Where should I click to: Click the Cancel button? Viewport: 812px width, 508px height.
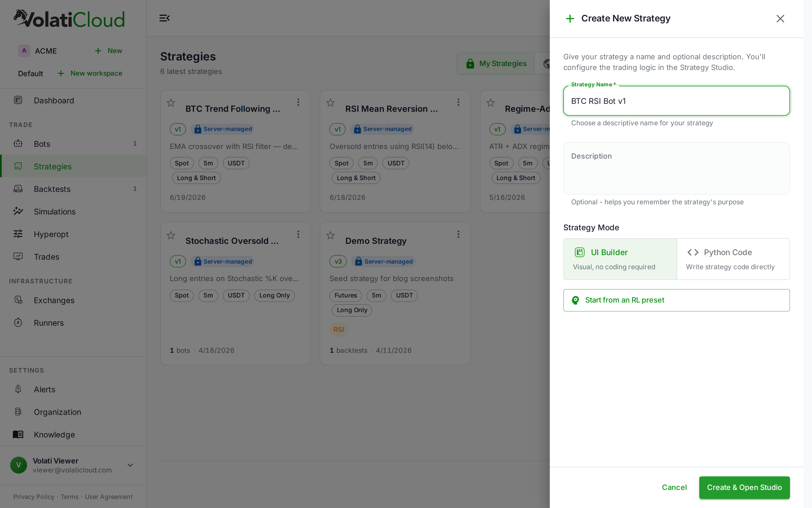674,487
